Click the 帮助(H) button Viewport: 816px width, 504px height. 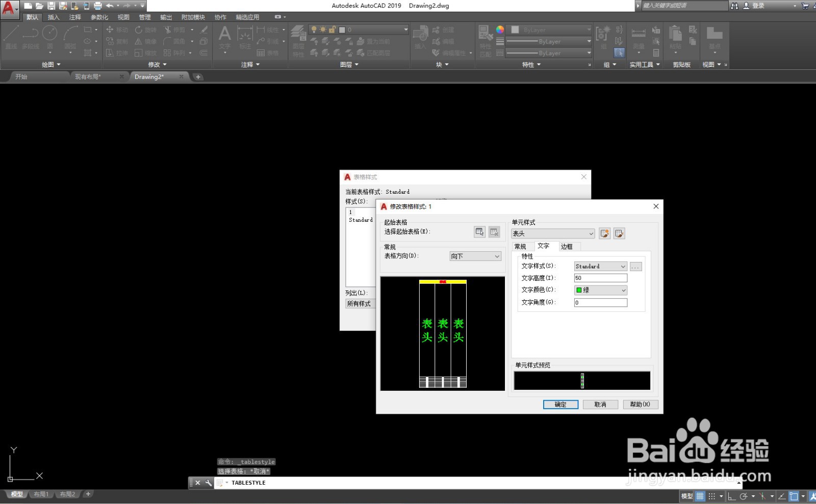tap(640, 405)
